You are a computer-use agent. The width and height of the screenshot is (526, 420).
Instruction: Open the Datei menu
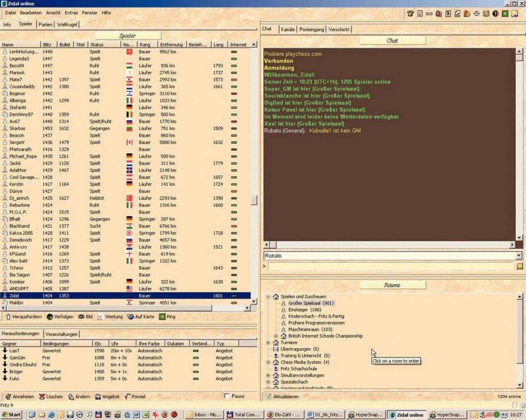point(11,13)
